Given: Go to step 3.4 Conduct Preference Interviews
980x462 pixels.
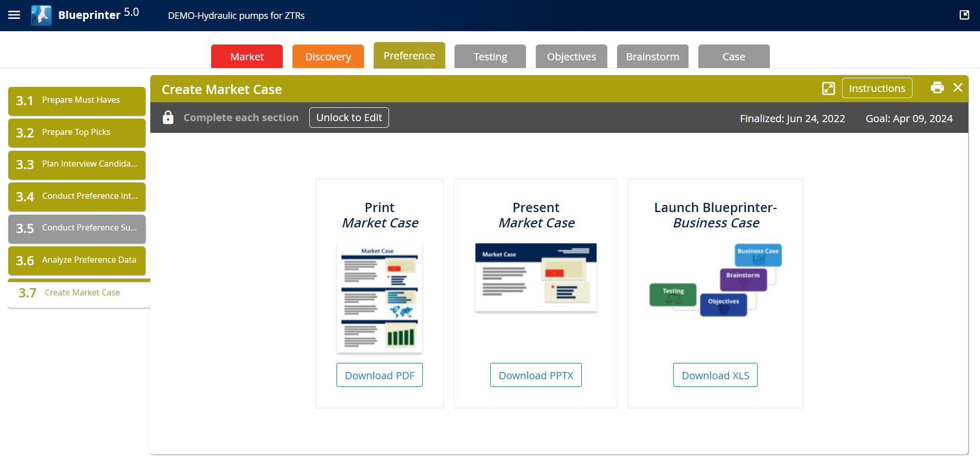Looking at the screenshot, I should (x=77, y=197).
